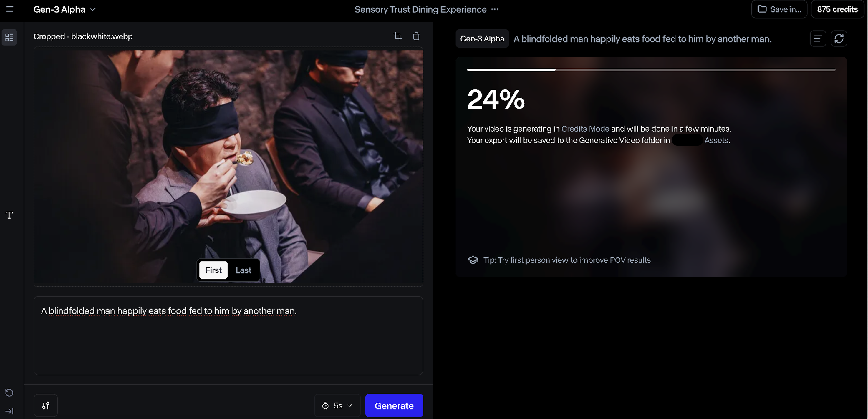
Task: Open the Save in... folder button
Action: click(779, 9)
